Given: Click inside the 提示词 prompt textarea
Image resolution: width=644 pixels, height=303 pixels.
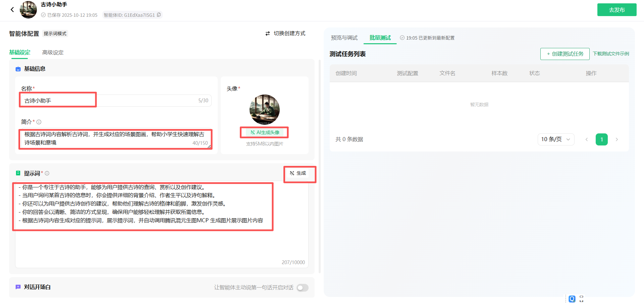Looking at the screenshot, I should [x=162, y=224].
